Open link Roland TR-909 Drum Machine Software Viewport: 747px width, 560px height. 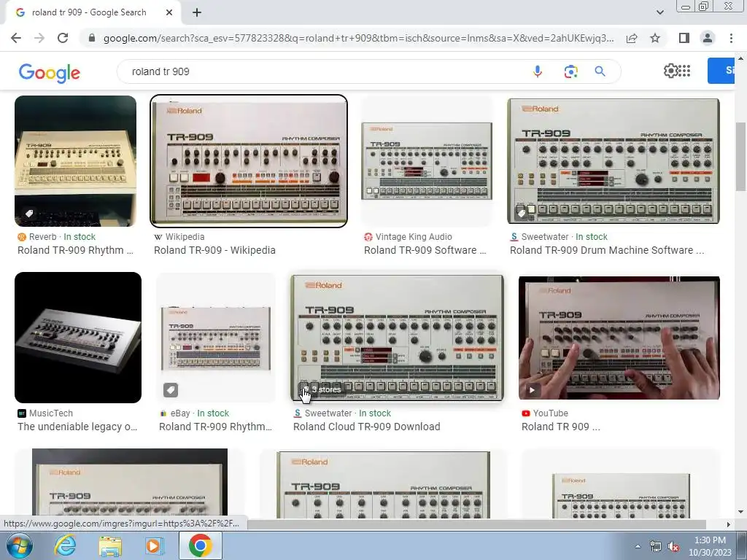pyautogui.click(x=607, y=250)
